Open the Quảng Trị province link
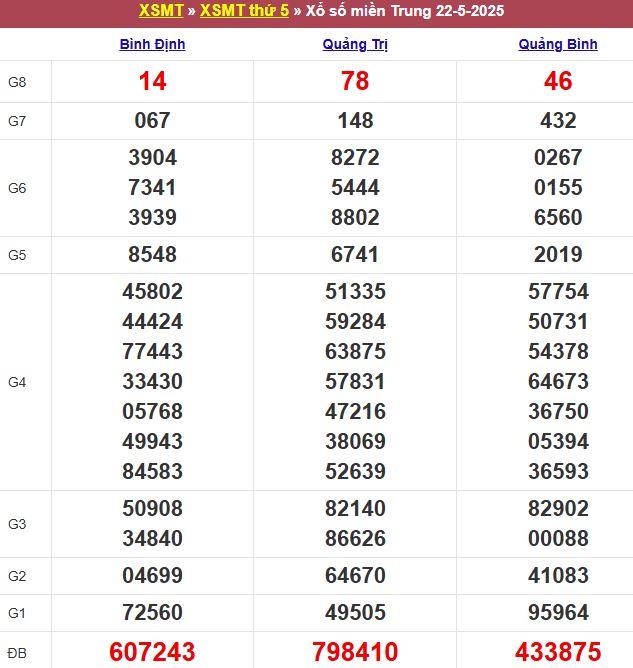The image size is (633, 668). (x=355, y=44)
